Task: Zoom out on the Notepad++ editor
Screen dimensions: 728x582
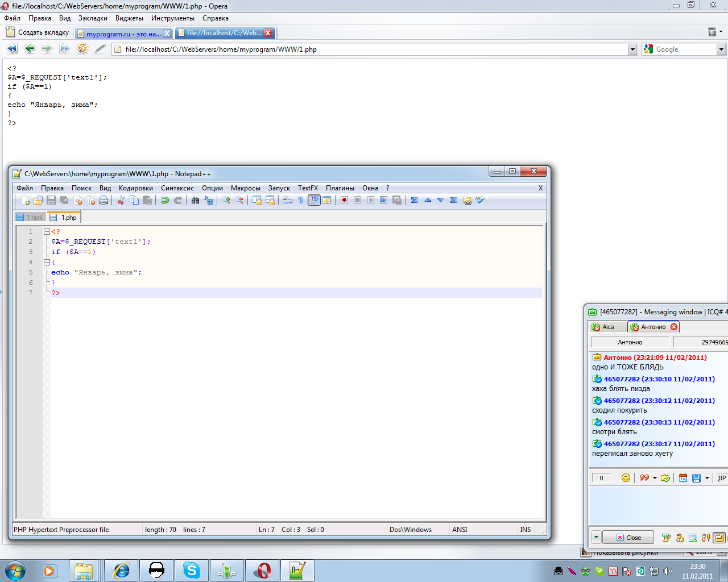Action: pos(239,200)
